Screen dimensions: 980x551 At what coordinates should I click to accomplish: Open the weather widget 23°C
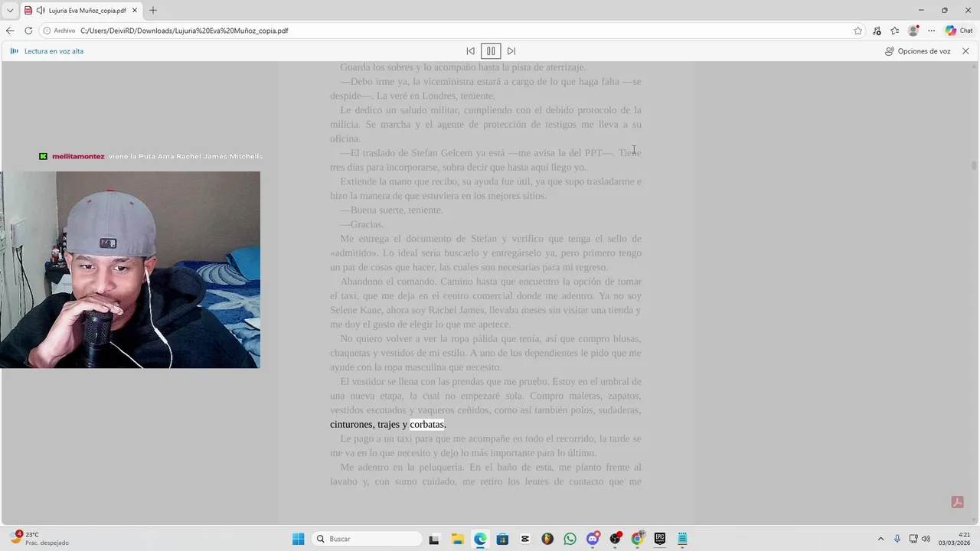[40, 539]
